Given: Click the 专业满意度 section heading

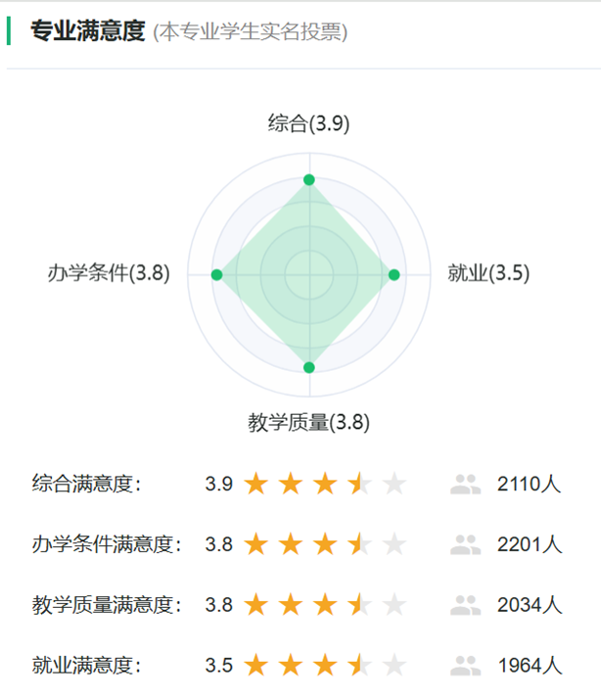Looking at the screenshot, I should [87, 31].
